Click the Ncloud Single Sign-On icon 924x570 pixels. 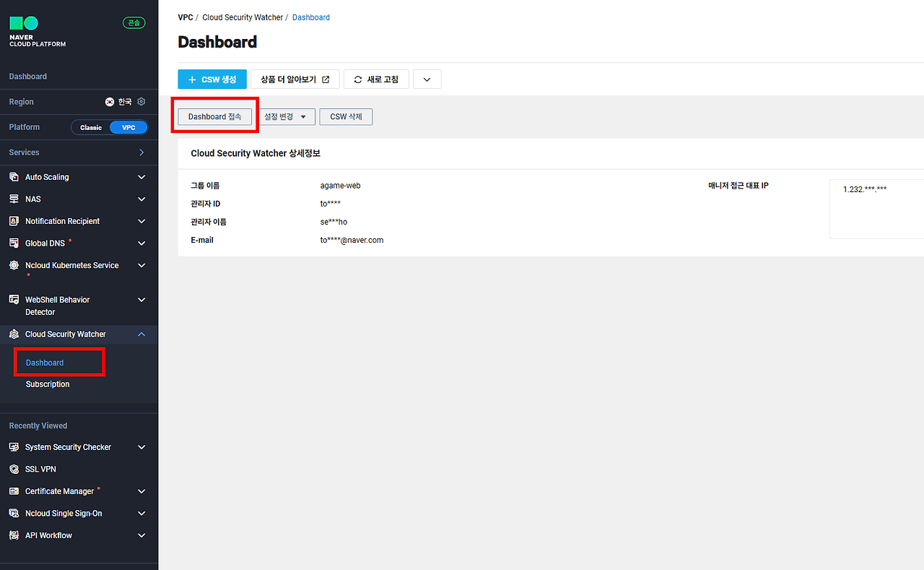(14, 514)
